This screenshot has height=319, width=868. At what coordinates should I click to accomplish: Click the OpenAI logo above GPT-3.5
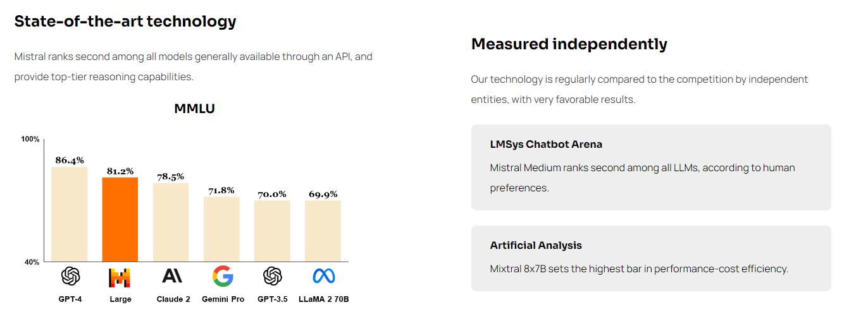click(272, 276)
